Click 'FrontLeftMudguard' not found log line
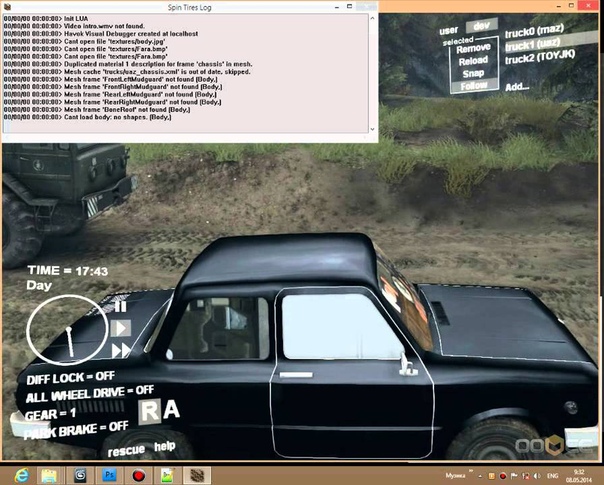 point(111,79)
